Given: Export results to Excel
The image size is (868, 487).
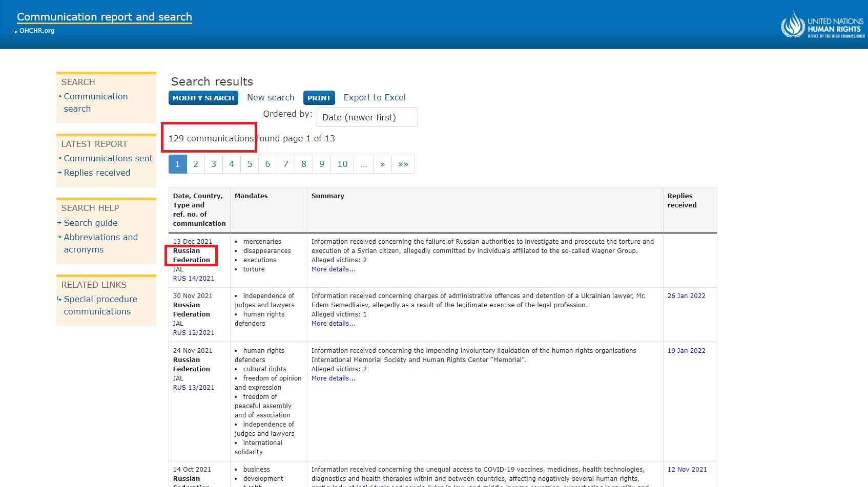Looking at the screenshot, I should pyautogui.click(x=374, y=97).
